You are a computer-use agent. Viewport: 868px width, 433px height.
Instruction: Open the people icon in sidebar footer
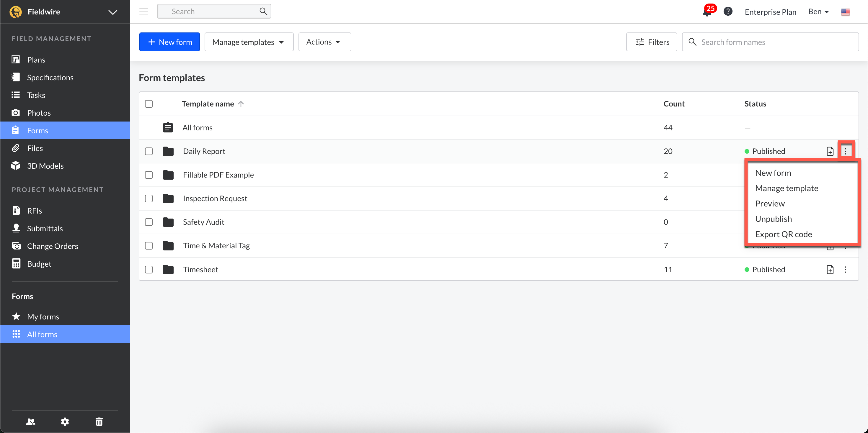[31, 421]
